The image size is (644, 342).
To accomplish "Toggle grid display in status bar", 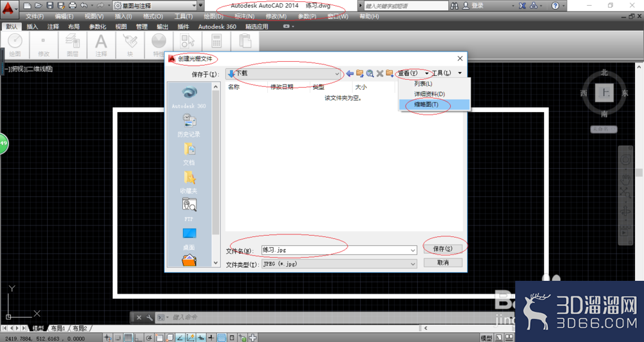I will (128, 338).
